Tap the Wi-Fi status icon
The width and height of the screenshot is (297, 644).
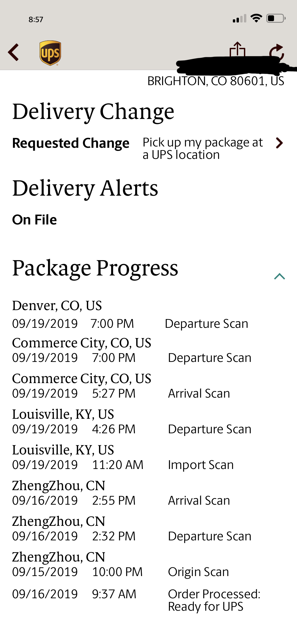tap(256, 18)
